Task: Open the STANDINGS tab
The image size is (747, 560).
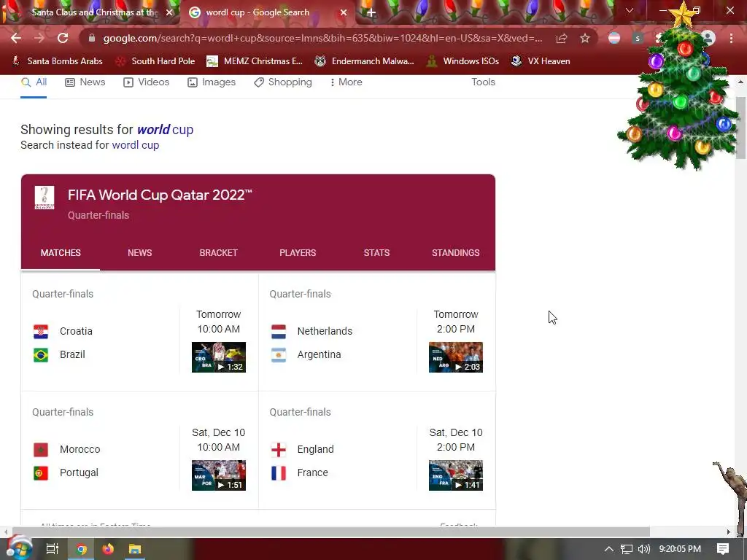Action: (455, 253)
